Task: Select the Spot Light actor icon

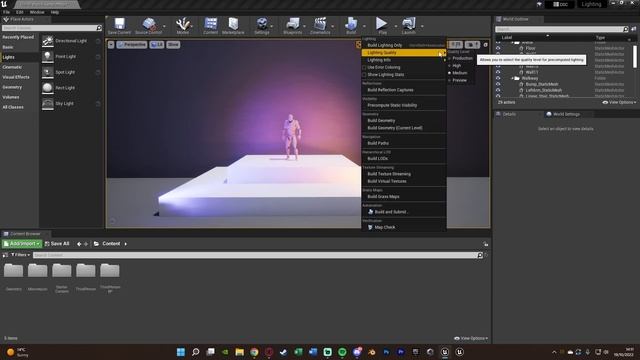Action: tap(48, 72)
